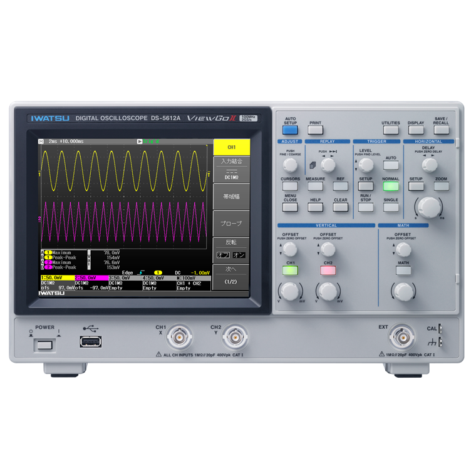Click the trigger LEVEL knob
Viewport: 476px width, 476px height.
[365, 165]
